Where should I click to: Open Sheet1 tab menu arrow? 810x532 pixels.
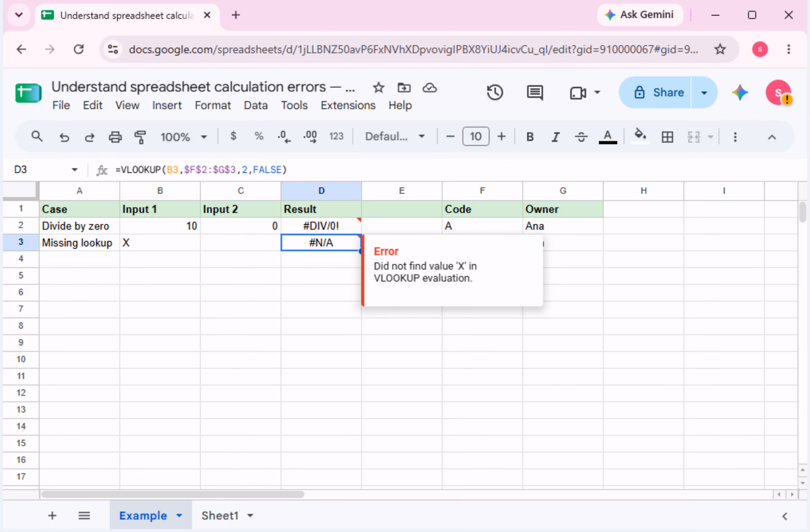tap(250, 516)
